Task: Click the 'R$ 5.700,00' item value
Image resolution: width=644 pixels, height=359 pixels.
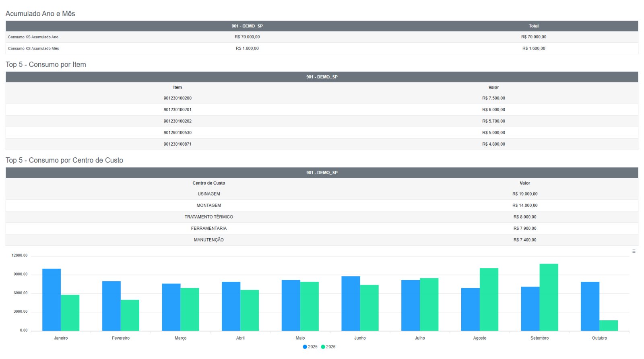Action: [493, 121]
